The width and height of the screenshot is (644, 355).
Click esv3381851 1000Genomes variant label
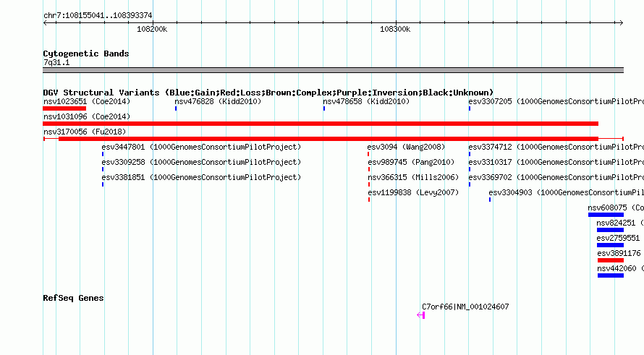(x=201, y=177)
